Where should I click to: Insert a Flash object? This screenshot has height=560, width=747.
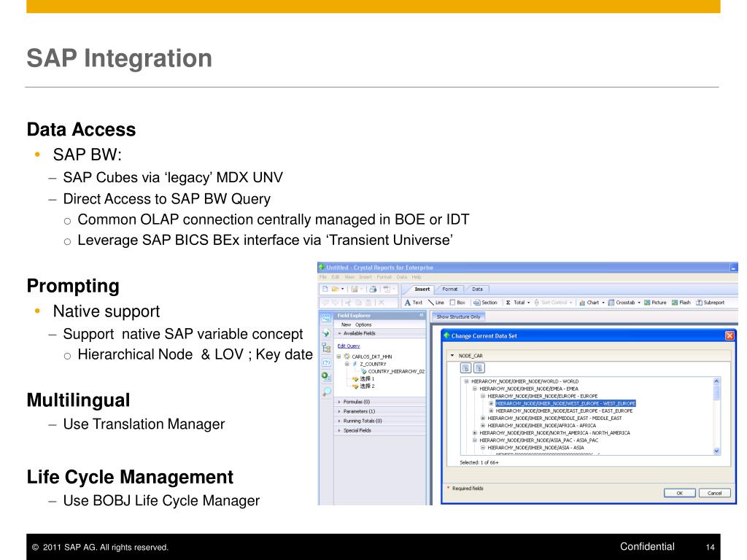pyautogui.click(x=681, y=303)
